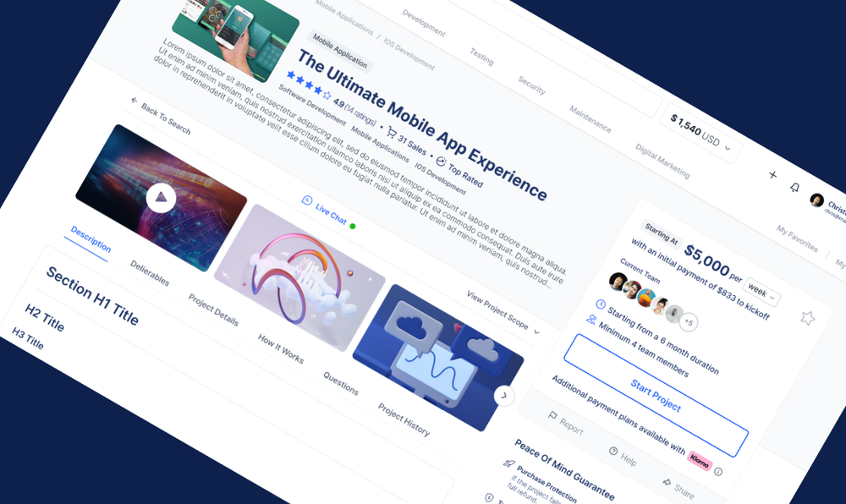Click the Purchase Protection rocket icon

tap(508, 463)
